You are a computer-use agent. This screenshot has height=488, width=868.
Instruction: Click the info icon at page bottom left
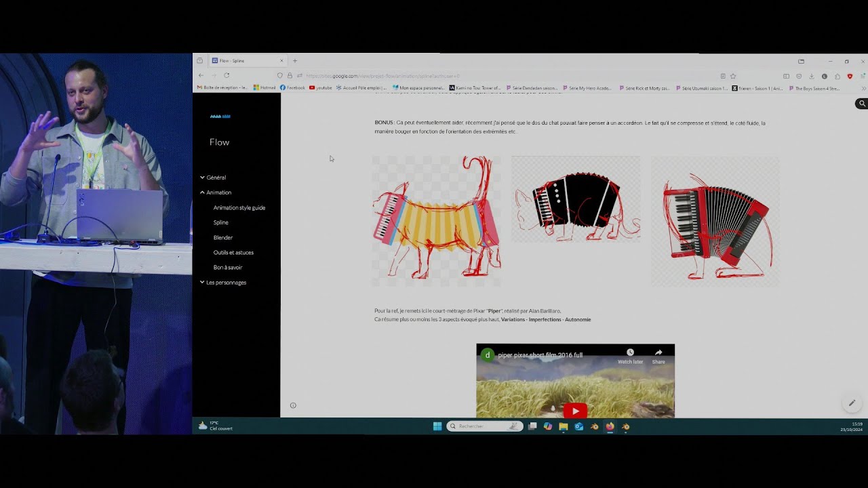293,405
